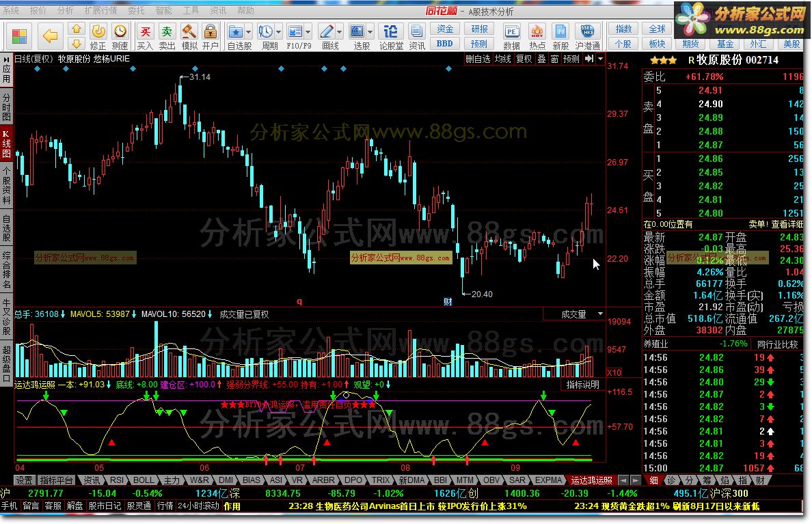Open the 测速 speed test tool
Image resolution: width=812 pixels, height=524 pixels.
pos(120,37)
